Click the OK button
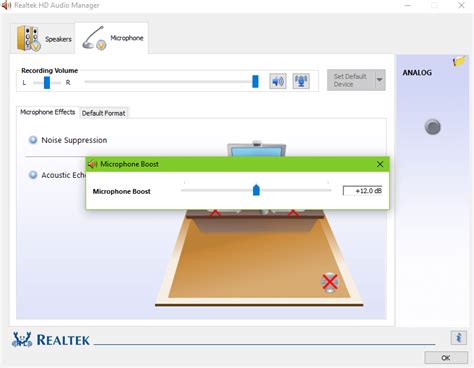The image size is (474, 368). point(446,358)
